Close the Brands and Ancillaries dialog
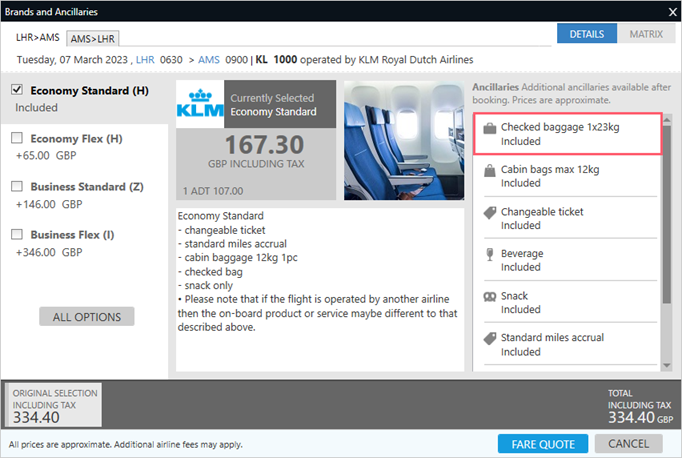Image resolution: width=682 pixels, height=458 pixels. tap(671, 11)
